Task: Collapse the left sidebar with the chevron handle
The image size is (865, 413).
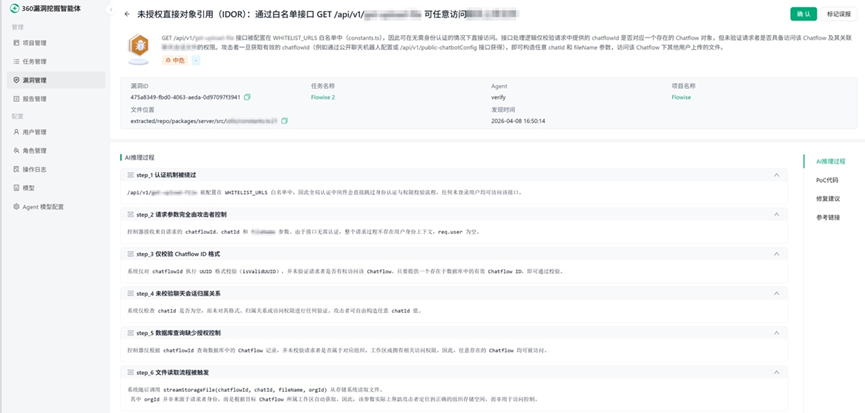Action: point(111,10)
